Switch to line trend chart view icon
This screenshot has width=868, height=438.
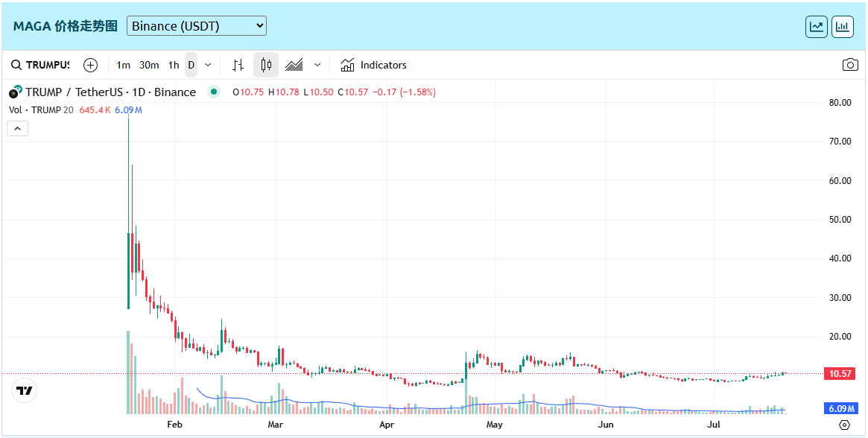pos(817,27)
